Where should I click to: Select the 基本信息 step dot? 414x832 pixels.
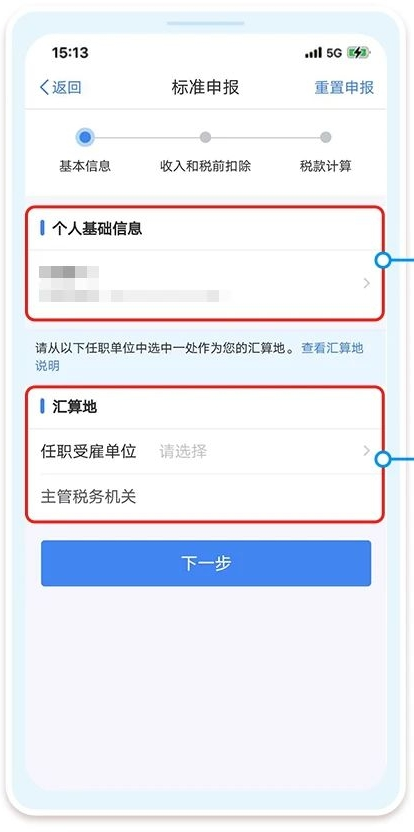click(x=84, y=138)
